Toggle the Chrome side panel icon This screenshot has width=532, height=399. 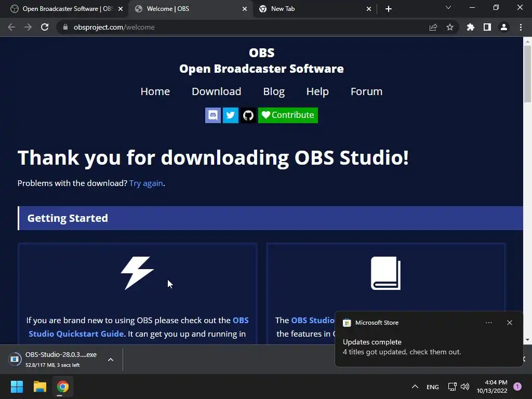(x=487, y=27)
